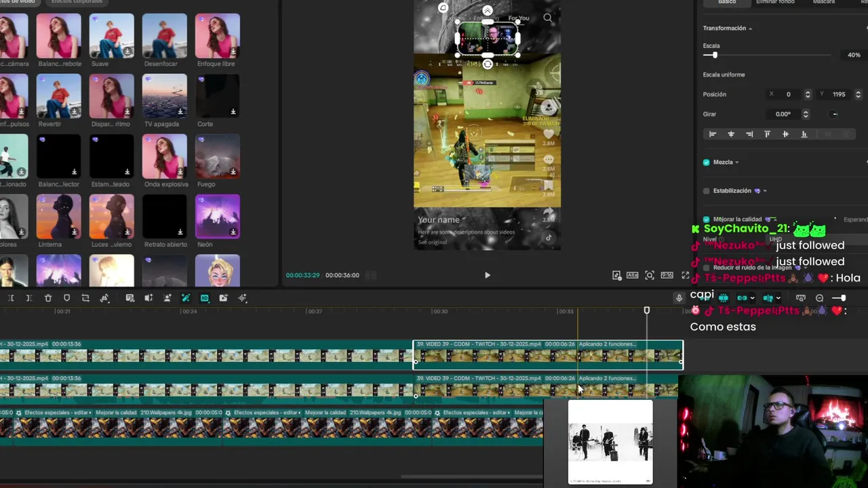Viewport: 868px width, 488px height.
Task: Select the Desenfocar effect thumbnail
Action: (164, 36)
